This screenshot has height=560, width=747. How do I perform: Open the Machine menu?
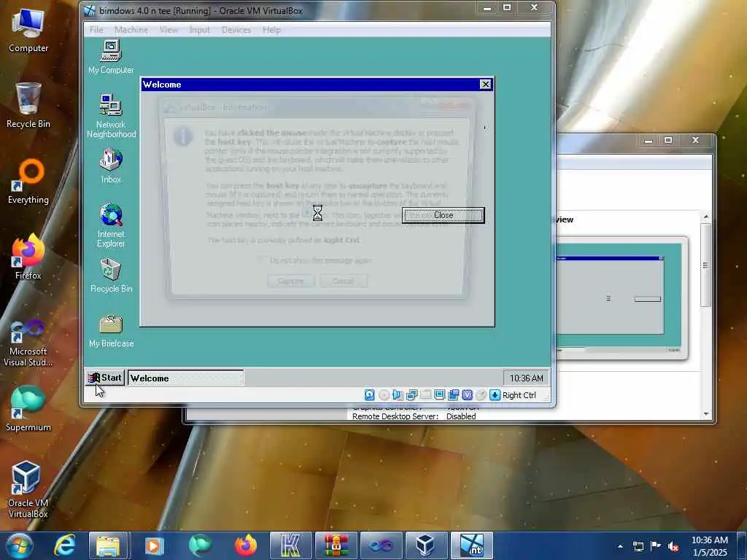pyautogui.click(x=131, y=29)
